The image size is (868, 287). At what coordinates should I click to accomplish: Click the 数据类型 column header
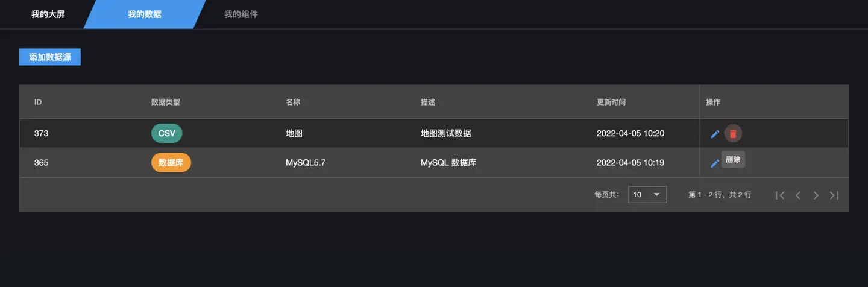coord(166,102)
